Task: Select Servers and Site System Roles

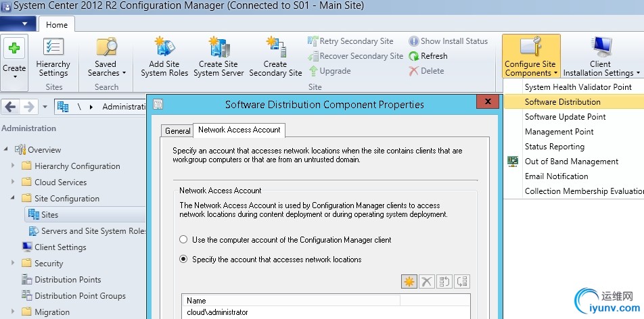Action: tap(87, 230)
